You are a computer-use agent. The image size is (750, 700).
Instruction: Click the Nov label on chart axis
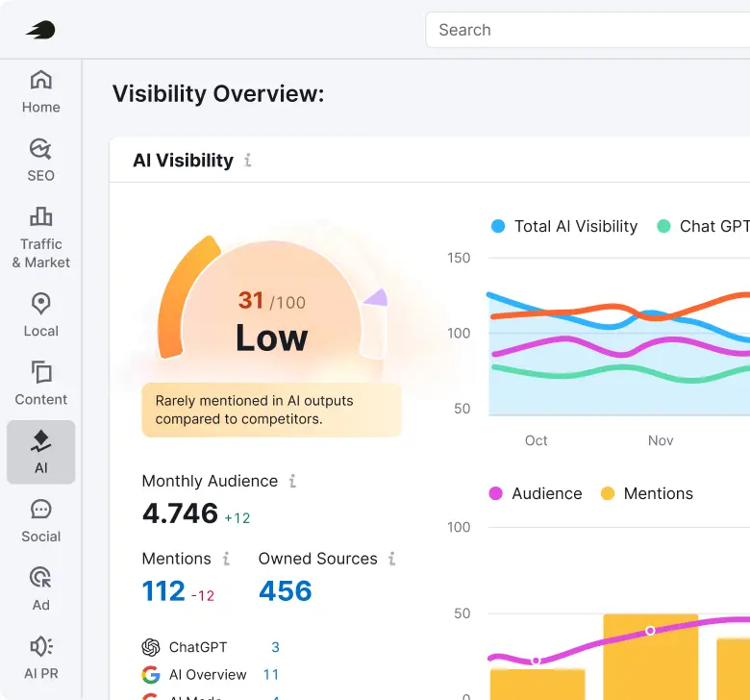pos(661,440)
